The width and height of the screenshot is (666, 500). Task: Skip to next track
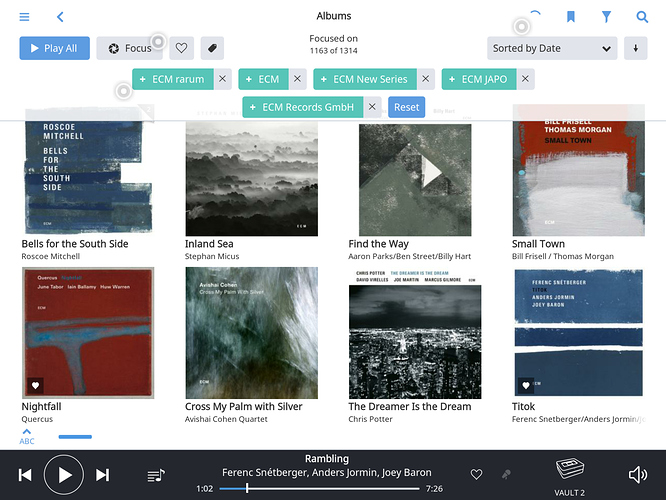coord(102,475)
